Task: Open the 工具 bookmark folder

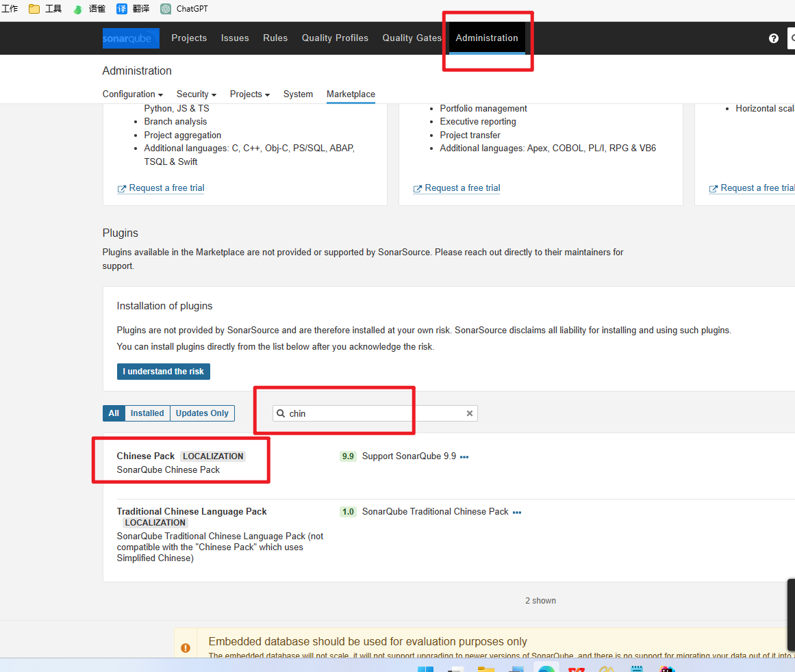Action: click(x=45, y=9)
